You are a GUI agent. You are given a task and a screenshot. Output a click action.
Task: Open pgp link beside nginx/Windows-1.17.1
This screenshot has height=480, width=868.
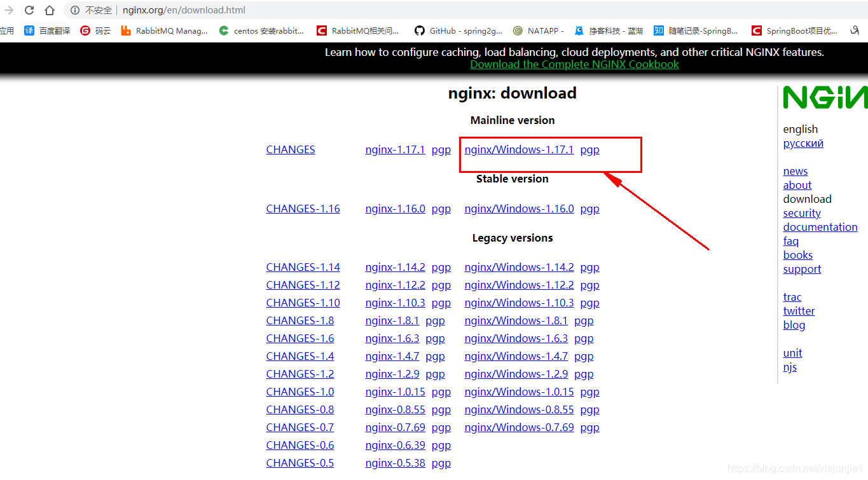pyautogui.click(x=589, y=151)
